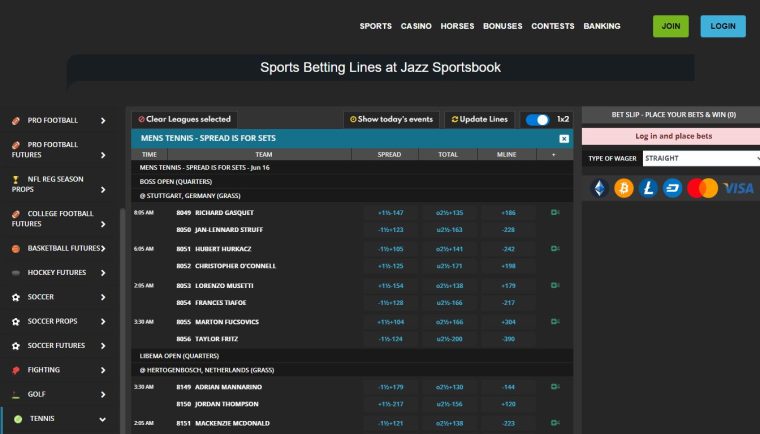Screen dimensions: 760x434
Task: Click the College Football Futures football icon
Action: coord(16,214)
